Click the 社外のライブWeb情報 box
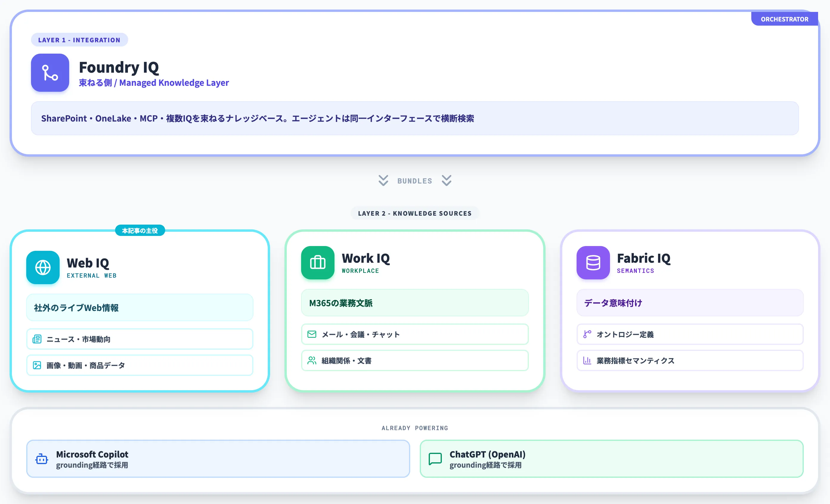Viewport: 830px width, 504px height. [x=140, y=307]
